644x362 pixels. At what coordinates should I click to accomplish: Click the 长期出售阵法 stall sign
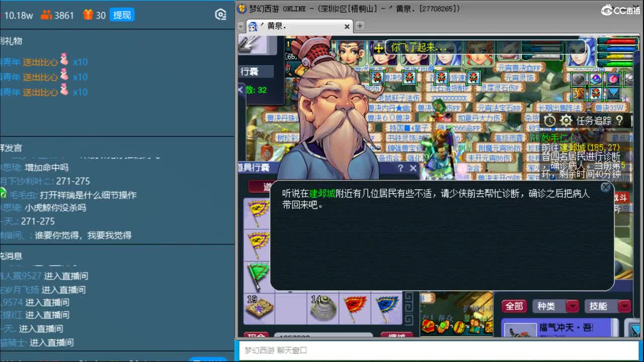560,108
